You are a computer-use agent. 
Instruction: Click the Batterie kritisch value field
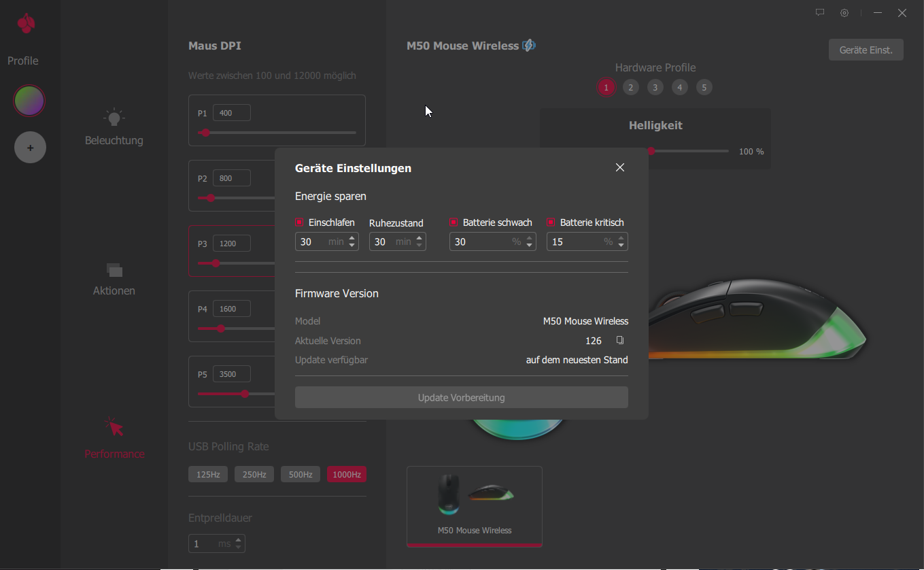click(587, 241)
